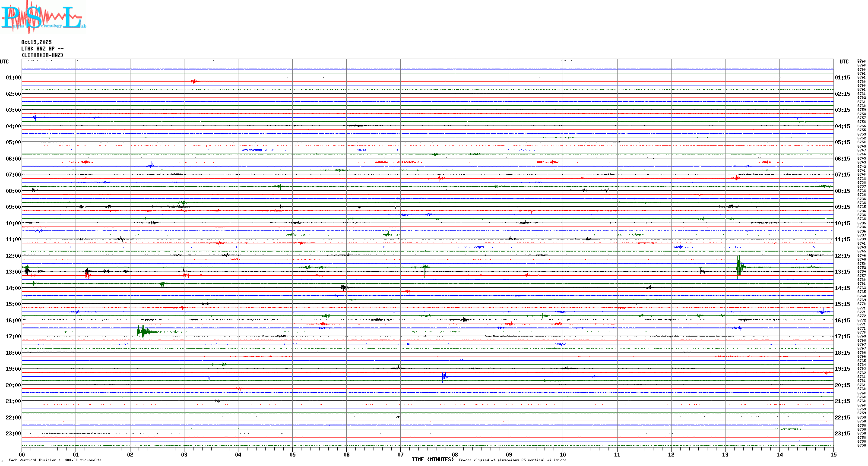The width and height of the screenshot is (868, 466).
Task: Click the 23:15 label on right axis
Action: pos(842,434)
